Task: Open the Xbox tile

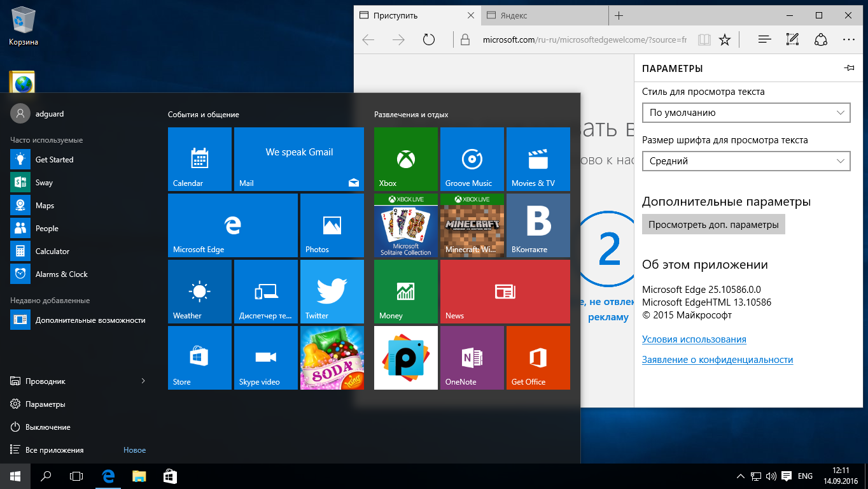Action: tap(406, 159)
